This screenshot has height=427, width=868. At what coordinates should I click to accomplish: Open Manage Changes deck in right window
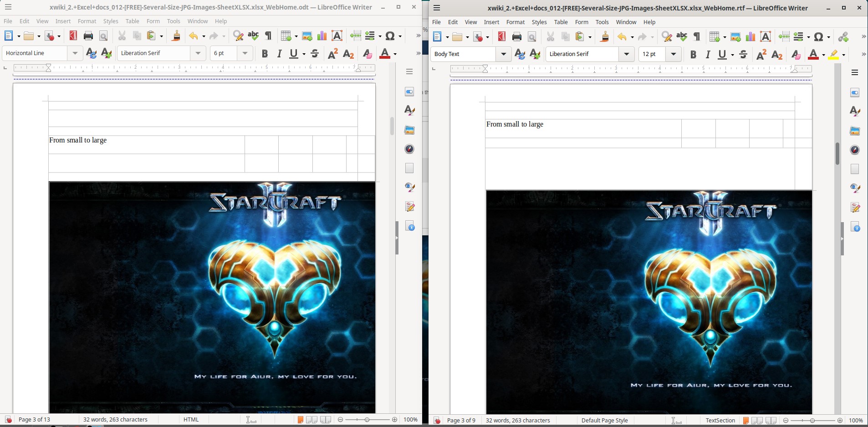855,208
